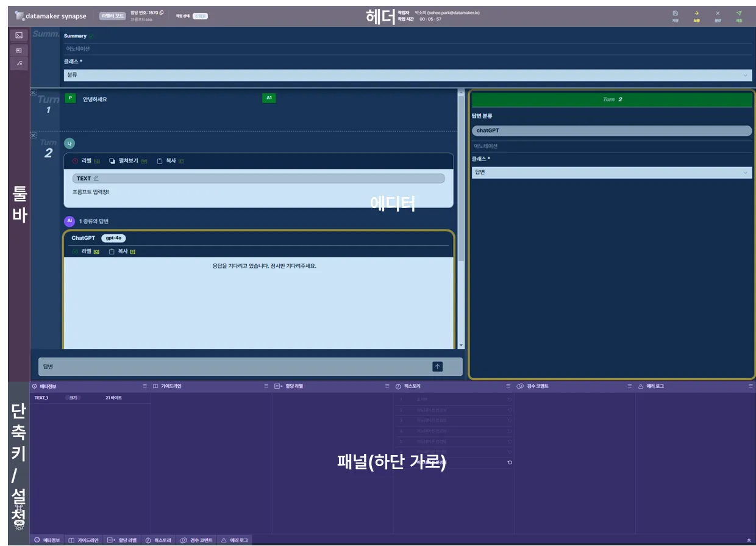Viewport: 756px width, 546px height.
Task: Click the green P badge in Turn 1
Action: click(x=70, y=98)
